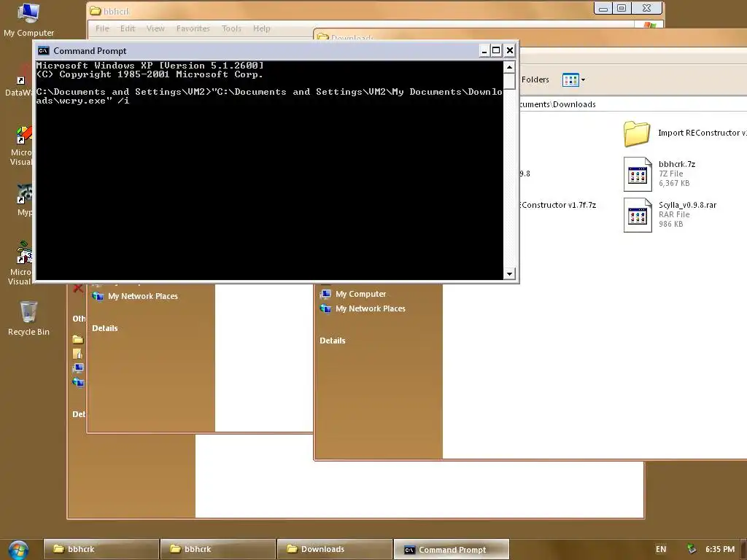The image size is (747, 560).
Task: Click the folder icon in bbhcrk title bar
Action: 96,10
